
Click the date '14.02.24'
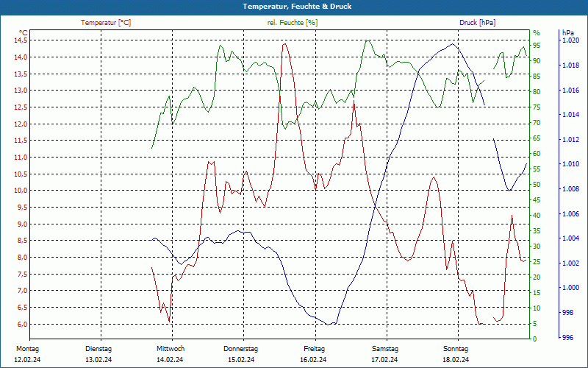(x=170, y=360)
